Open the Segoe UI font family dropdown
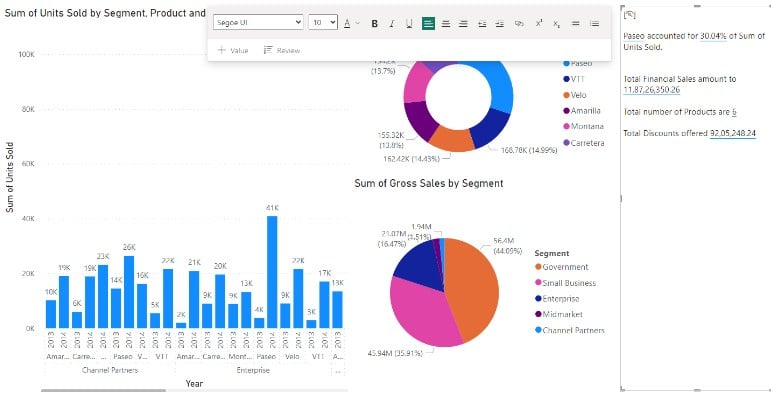 [x=258, y=23]
